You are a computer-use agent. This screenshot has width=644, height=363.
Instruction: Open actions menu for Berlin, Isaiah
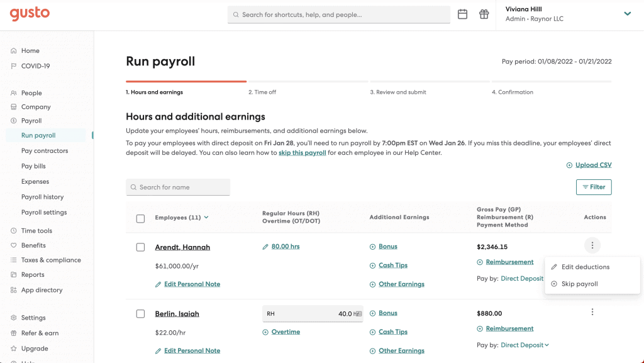[592, 312]
